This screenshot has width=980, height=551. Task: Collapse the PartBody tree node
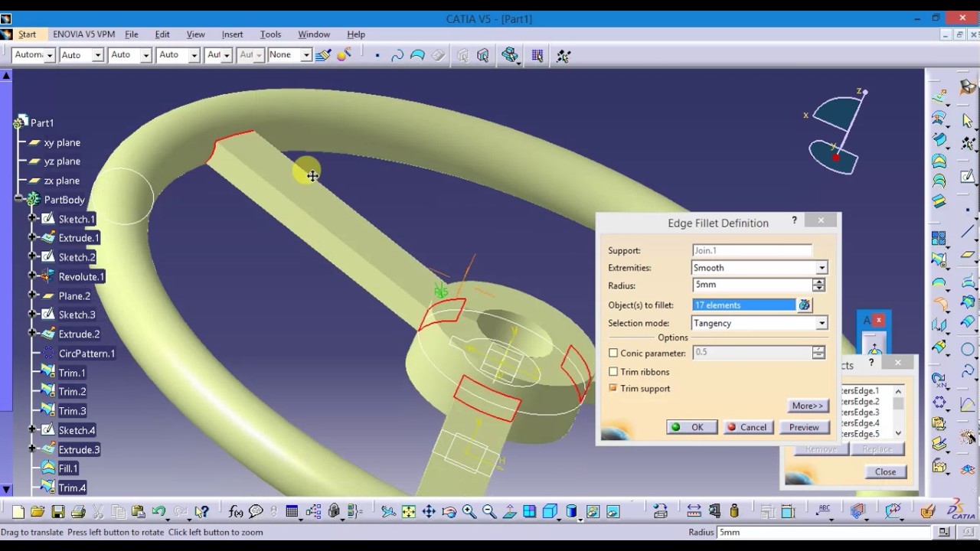(18, 200)
